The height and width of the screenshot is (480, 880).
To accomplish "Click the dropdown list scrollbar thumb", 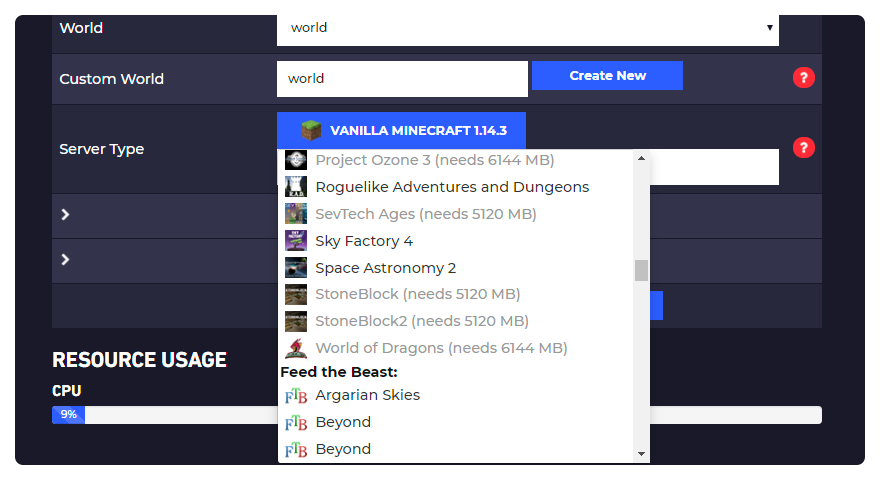I will pyautogui.click(x=641, y=270).
